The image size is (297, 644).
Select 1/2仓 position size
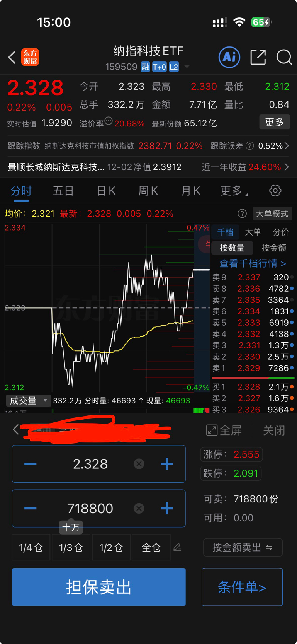tap(111, 547)
